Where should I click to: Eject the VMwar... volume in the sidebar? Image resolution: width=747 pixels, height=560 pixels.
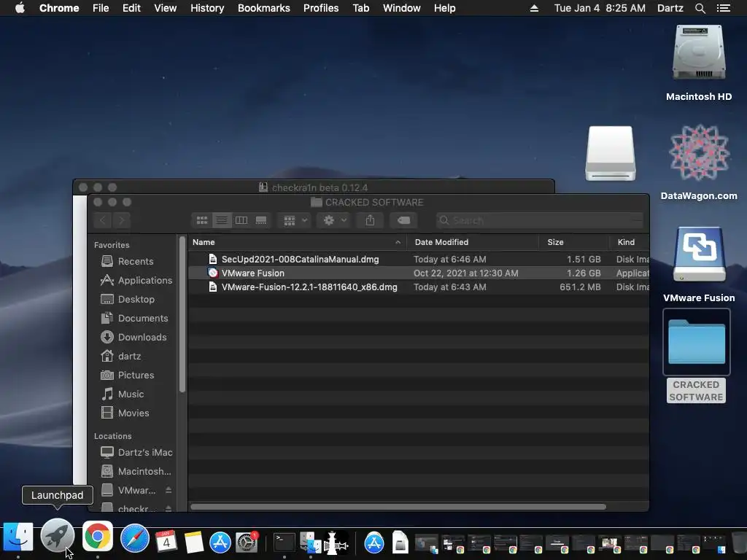(x=169, y=491)
